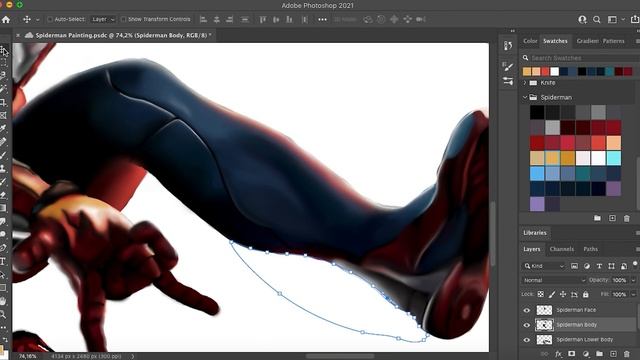
Task: Select the Spiderman Lower Body layer thumbnail
Action: pos(544,340)
